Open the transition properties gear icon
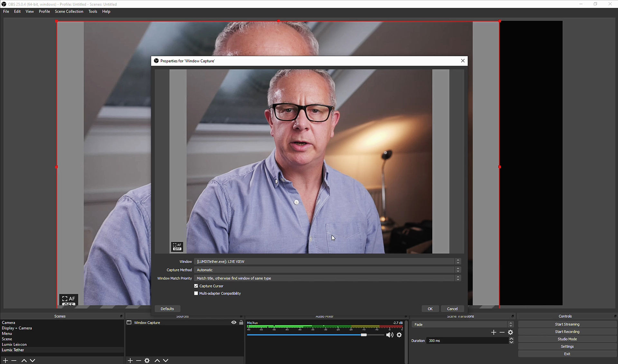 pyautogui.click(x=510, y=332)
